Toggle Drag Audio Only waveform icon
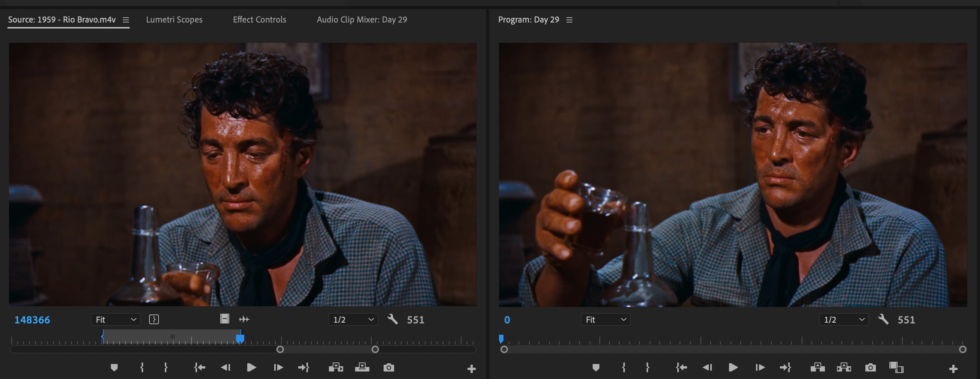The width and height of the screenshot is (980, 379). pos(244,319)
